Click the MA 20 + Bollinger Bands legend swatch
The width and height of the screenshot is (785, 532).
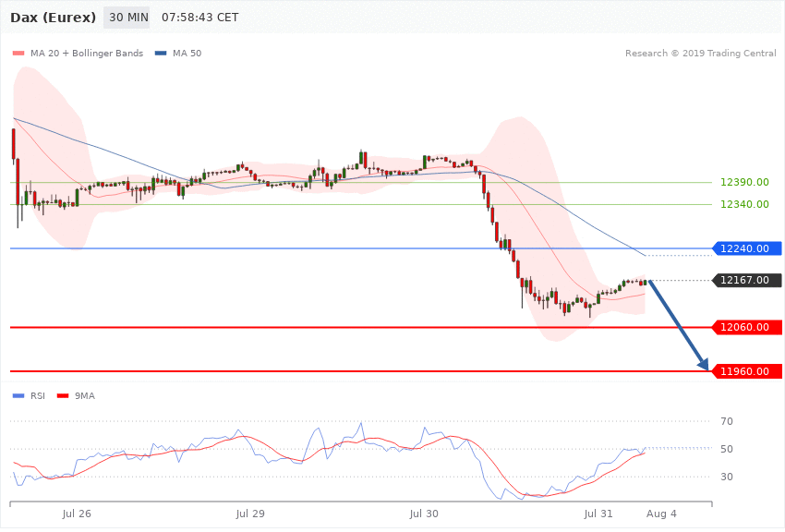click(18, 54)
